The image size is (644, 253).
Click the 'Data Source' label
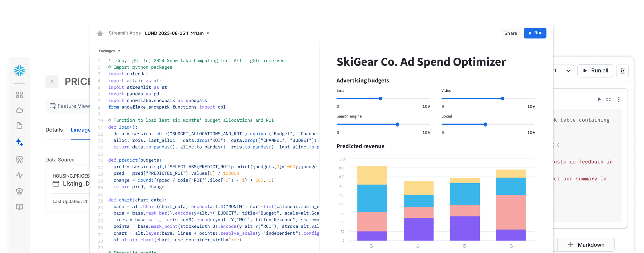pyautogui.click(x=60, y=160)
